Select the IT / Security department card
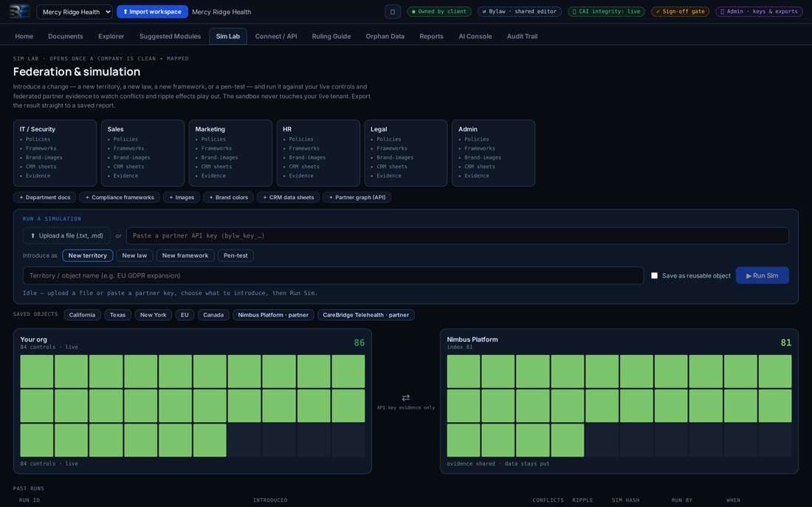This screenshot has height=507, width=812. click(x=55, y=153)
